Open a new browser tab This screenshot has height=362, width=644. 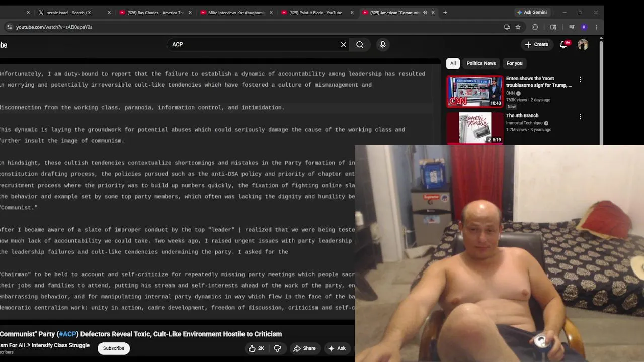[445, 13]
